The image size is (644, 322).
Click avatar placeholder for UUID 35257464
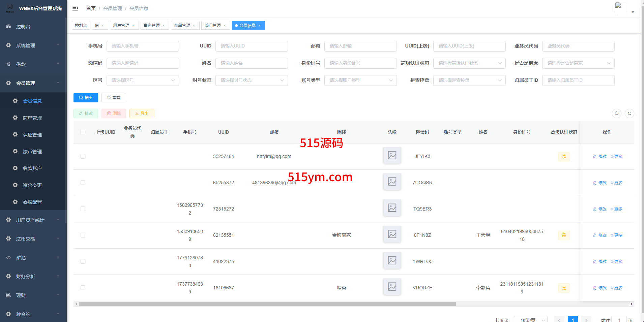tap(392, 156)
